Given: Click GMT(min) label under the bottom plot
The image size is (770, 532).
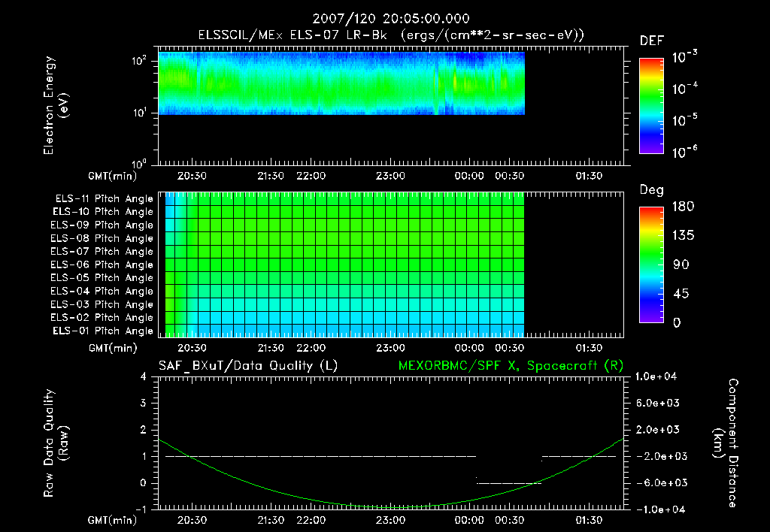Looking at the screenshot, I should click(x=113, y=521).
